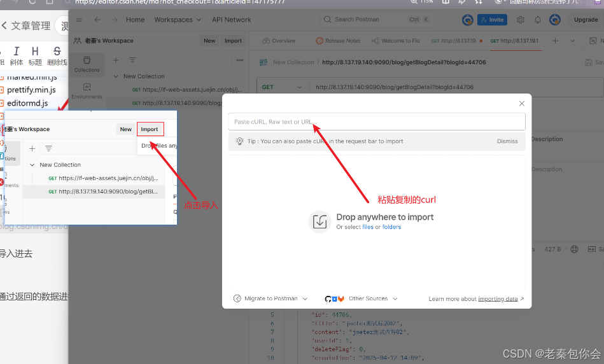Add a new request tab with plus
604x364 pixels.
(555, 41)
